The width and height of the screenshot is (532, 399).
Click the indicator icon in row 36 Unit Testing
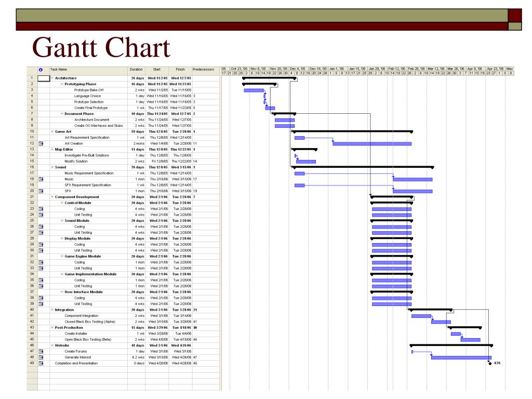pyautogui.click(x=41, y=286)
